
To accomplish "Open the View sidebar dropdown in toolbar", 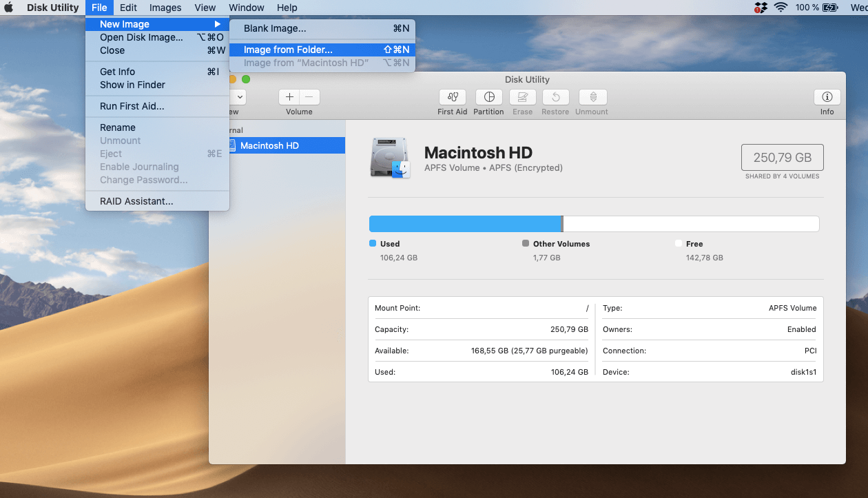I will [x=238, y=97].
